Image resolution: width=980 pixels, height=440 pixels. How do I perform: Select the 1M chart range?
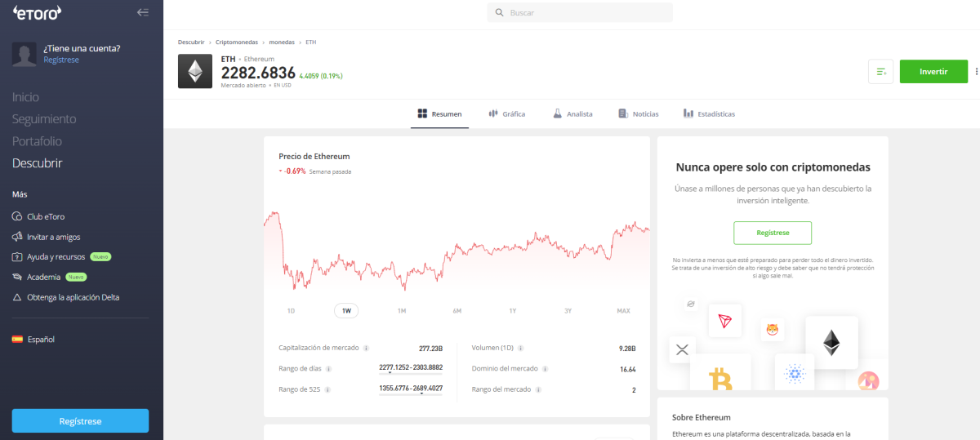402,311
